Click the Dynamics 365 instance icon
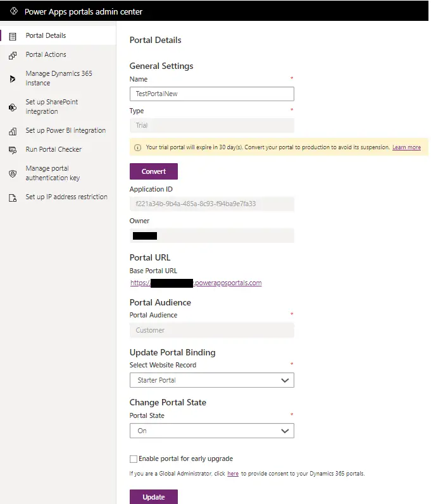The width and height of the screenshot is (431, 504). point(13,78)
